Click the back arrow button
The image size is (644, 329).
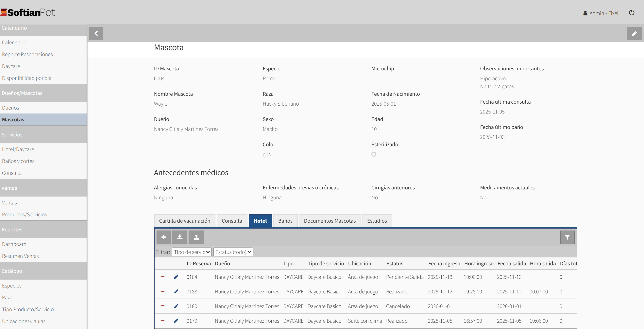[96, 33]
